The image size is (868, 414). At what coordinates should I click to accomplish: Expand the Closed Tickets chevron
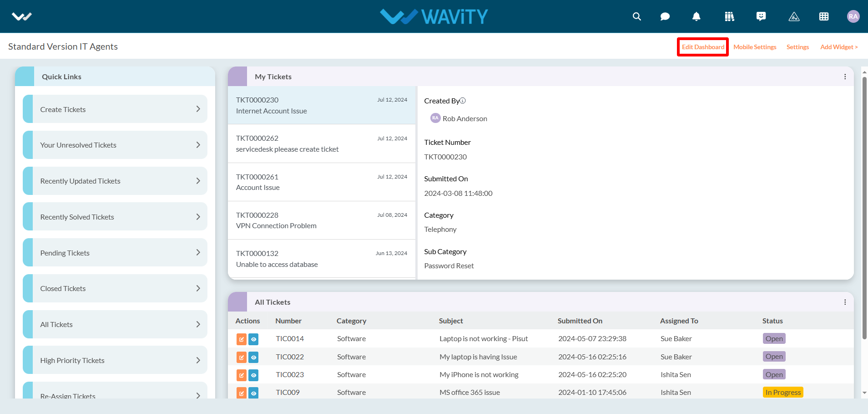(198, 288)
